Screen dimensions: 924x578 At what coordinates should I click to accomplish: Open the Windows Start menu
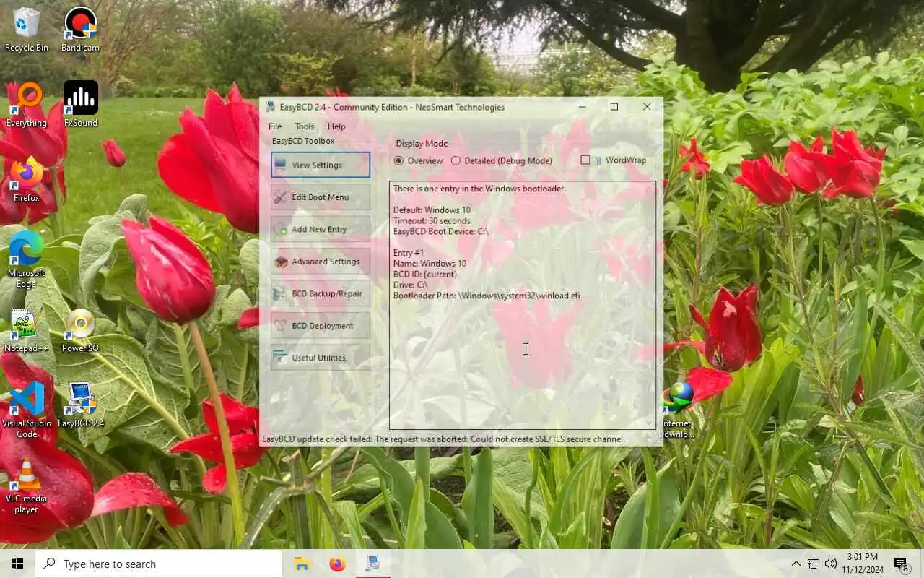17,564
